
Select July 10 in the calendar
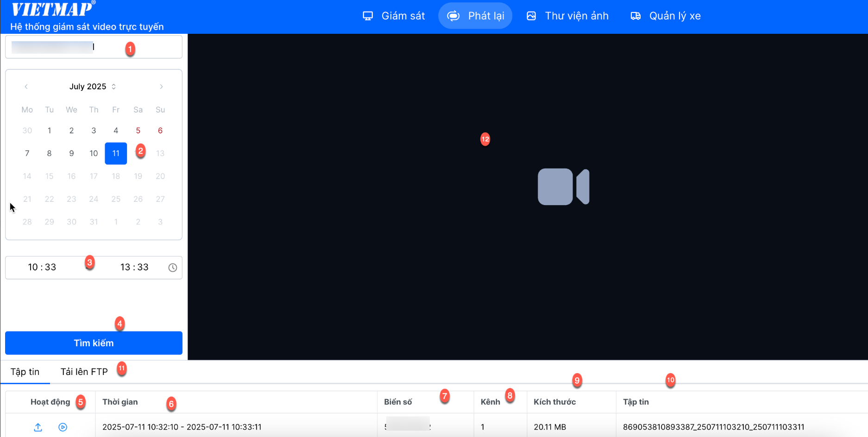point(94,153)
